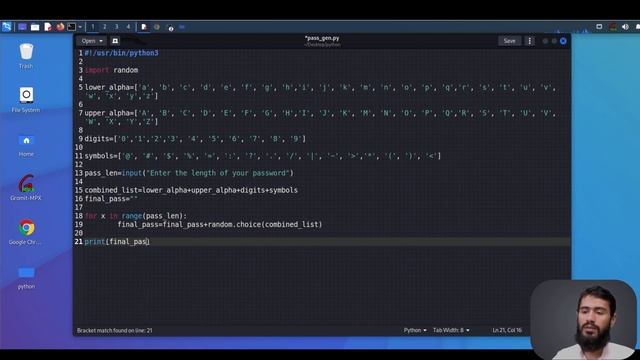The width and height of the screenshot is (640, 360).
Task: Click the random.choice(combined_list) line
Action: 220,224
